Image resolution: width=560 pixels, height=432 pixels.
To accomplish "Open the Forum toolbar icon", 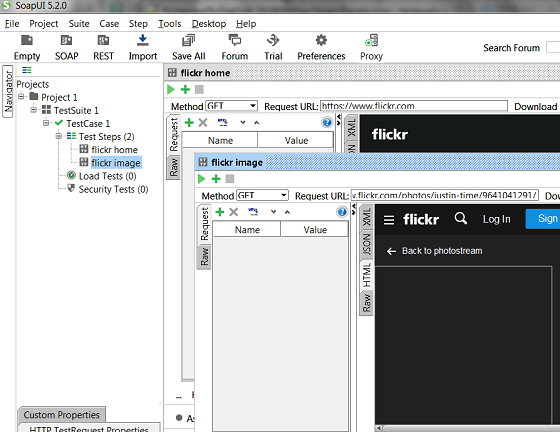I will tap(235, 47).
